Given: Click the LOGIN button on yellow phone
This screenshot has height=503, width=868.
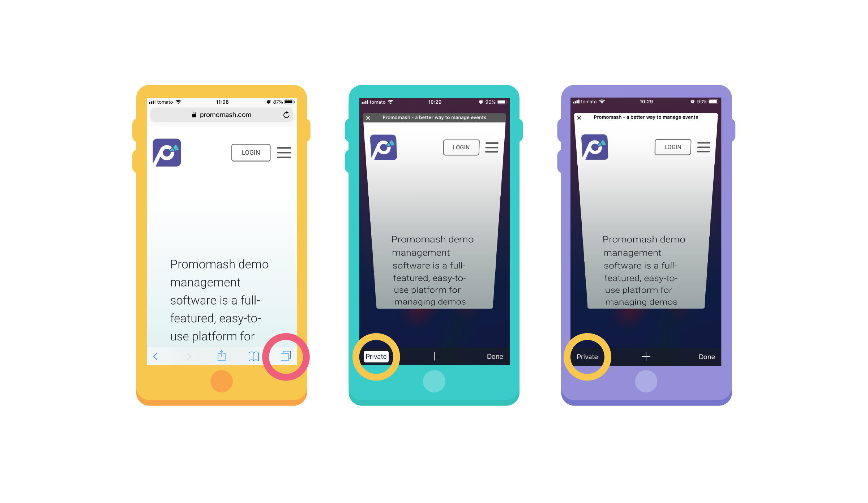Looking at the screenshot, I should point(251,152).
